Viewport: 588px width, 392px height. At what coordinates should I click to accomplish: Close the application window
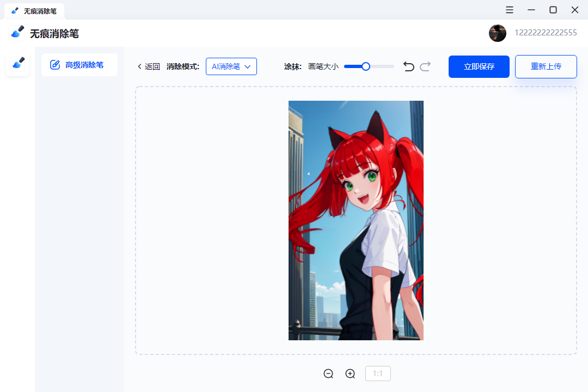coord(575,10)
